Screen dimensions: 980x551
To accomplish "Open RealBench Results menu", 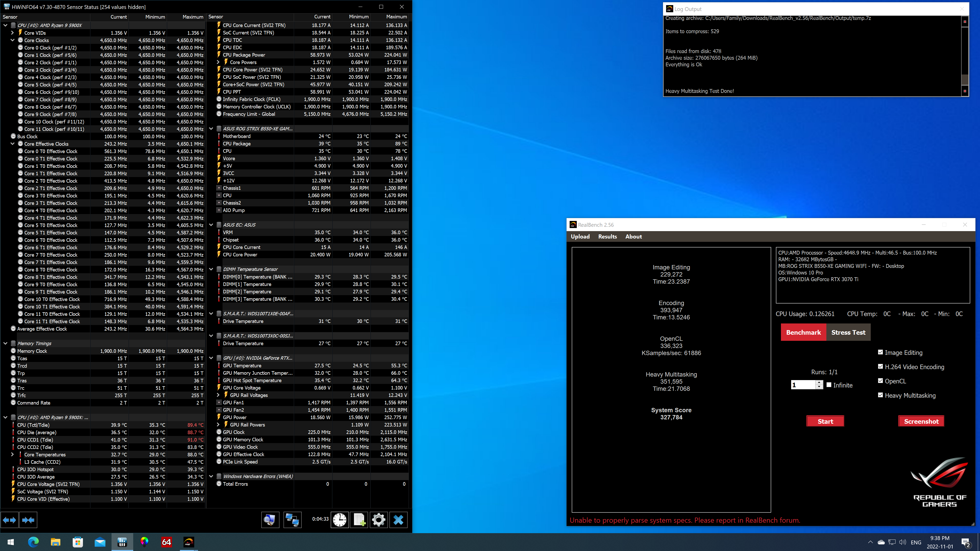I will tap(608, 236).
